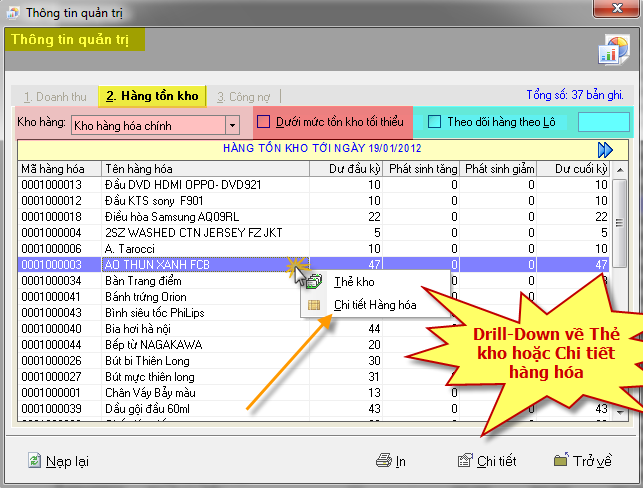Screen dimensions: 643x488
Task: Click the cyan Lô input field
Action: pyautogui.click(x=604, y=123)
